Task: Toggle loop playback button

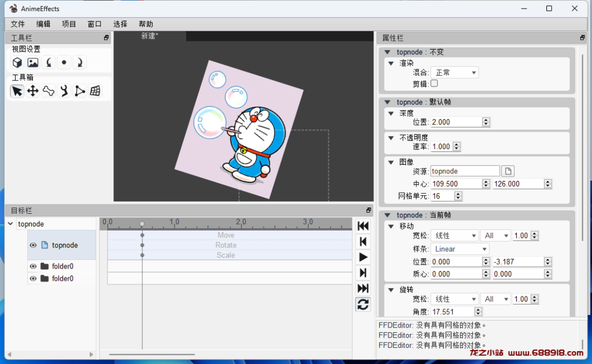Action: (363, 304)
